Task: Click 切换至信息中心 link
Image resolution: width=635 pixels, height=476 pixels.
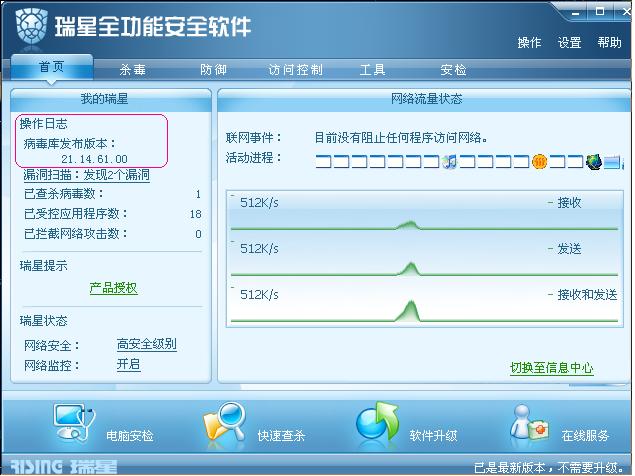Action: (552, 368)
